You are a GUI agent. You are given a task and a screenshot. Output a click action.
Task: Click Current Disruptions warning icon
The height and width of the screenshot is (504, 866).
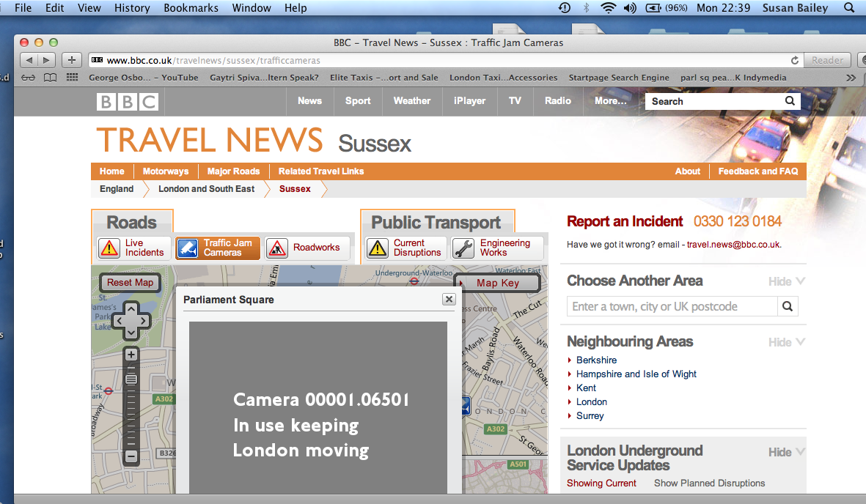(378, 248)
